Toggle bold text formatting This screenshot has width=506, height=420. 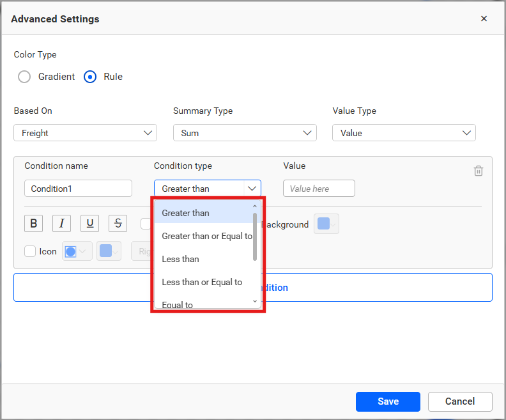coord(33,223)
